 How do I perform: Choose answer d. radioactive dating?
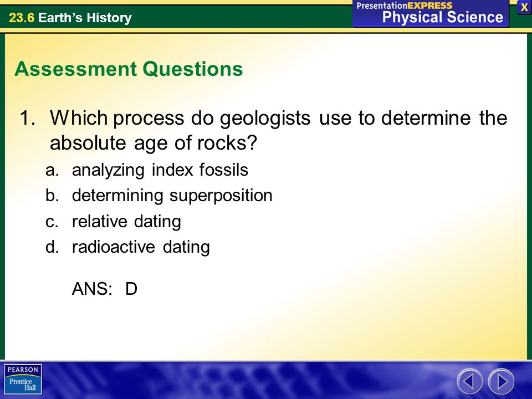coord(127,247)
